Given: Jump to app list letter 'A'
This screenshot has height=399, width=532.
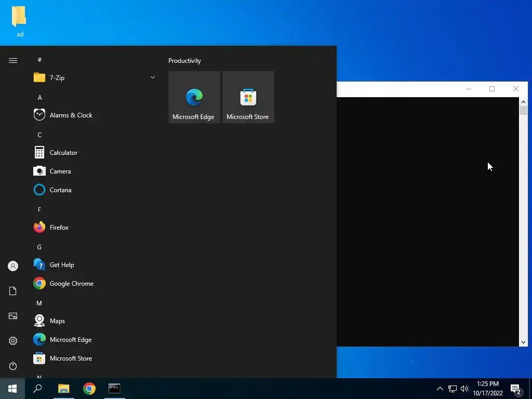Looking at the screenshot, I should [39, 97].
